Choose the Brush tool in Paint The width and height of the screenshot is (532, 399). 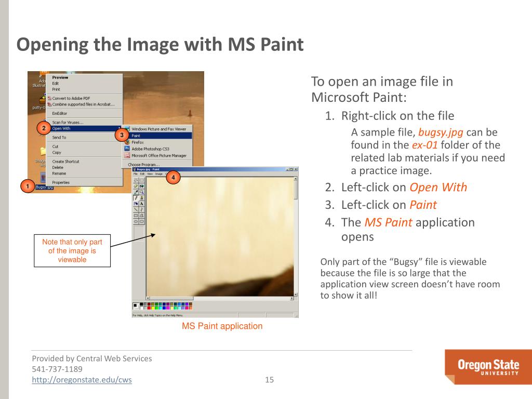coord(142,198)
